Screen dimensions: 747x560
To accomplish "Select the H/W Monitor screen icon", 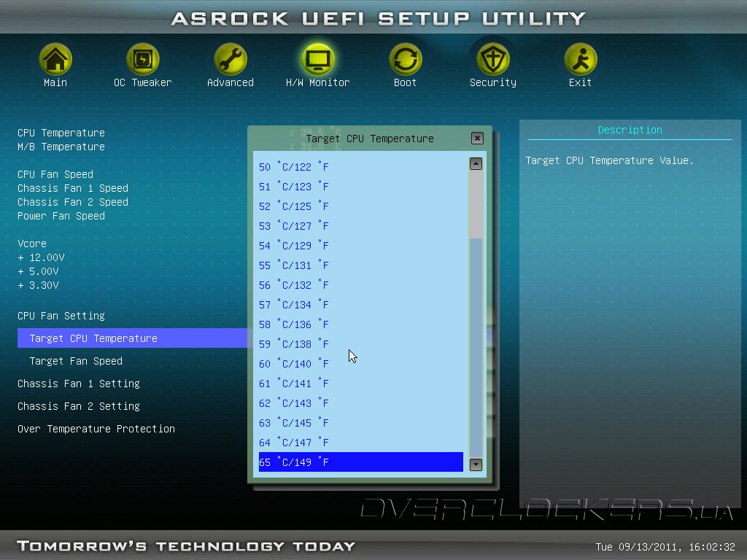I will pos(318,60).
